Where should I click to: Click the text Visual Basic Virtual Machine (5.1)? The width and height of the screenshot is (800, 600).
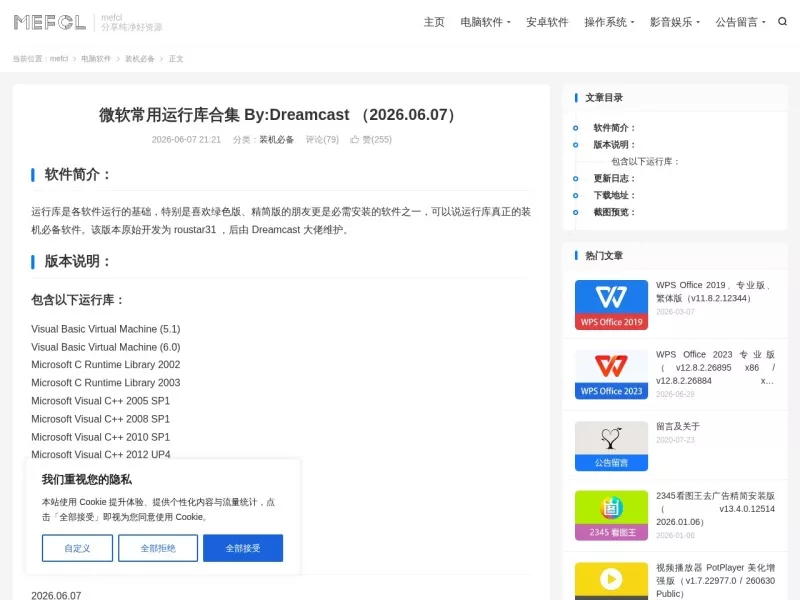point(106,329)
